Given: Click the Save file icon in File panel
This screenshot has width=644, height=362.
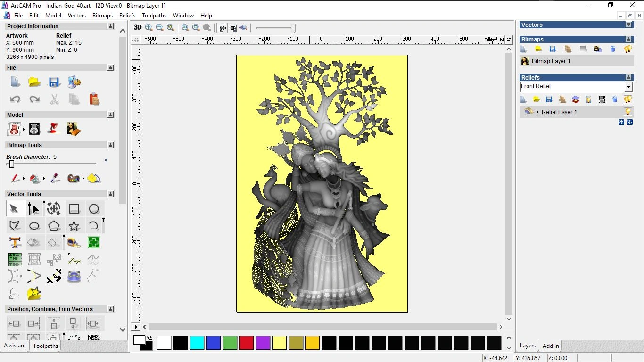Looking at the screenshot, I should [x=54, y=82].
